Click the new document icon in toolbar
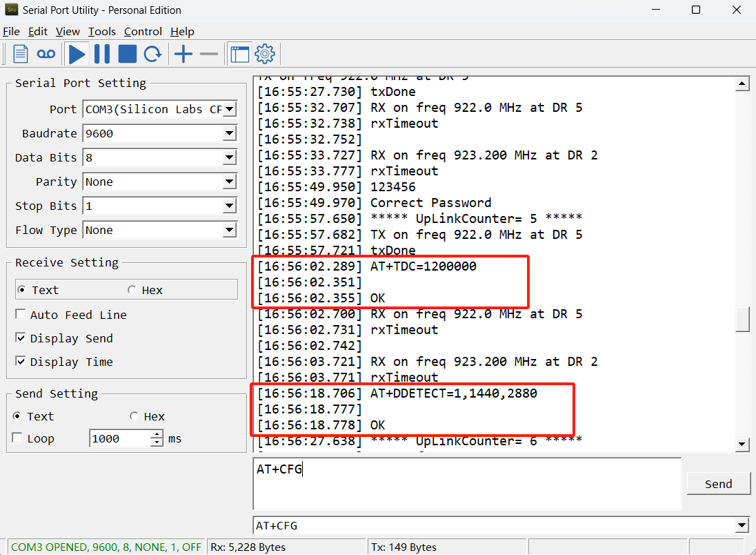756x555 pixels. (20, 54)
